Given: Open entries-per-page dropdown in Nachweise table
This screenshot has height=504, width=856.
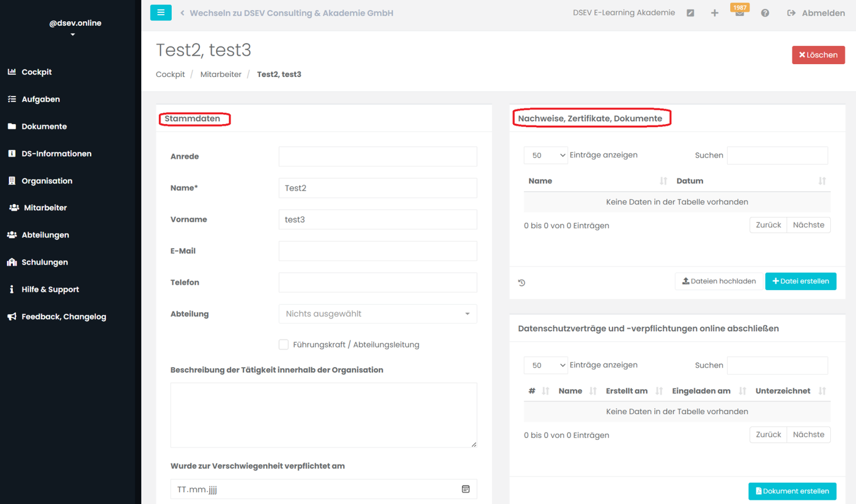Looking at the screenshot, I should (x=545, y=155).
